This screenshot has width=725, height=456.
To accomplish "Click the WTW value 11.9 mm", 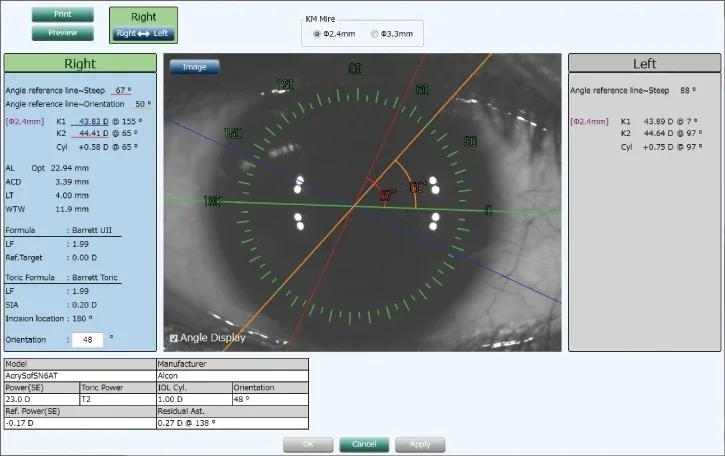I will tap(72, 209).
